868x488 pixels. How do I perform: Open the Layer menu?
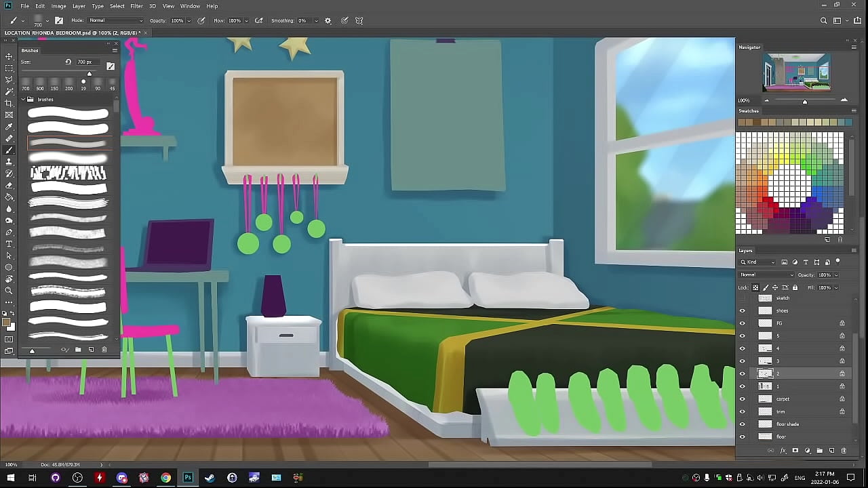79,6
